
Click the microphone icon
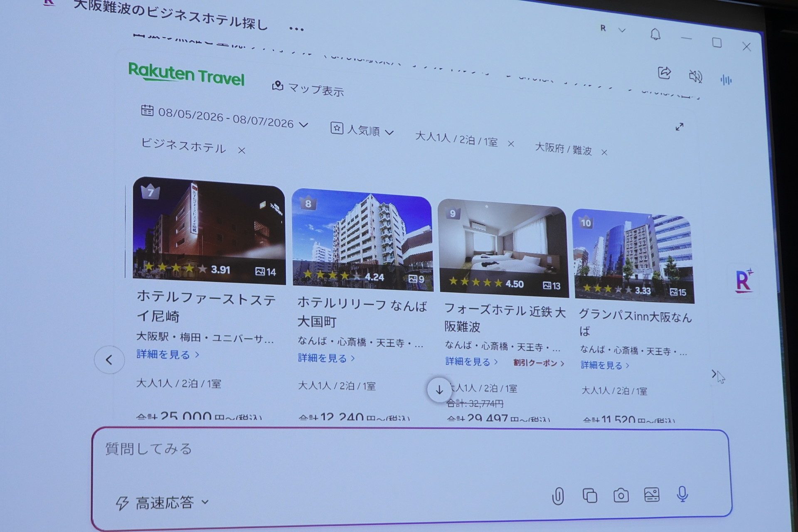pos(682,494)
